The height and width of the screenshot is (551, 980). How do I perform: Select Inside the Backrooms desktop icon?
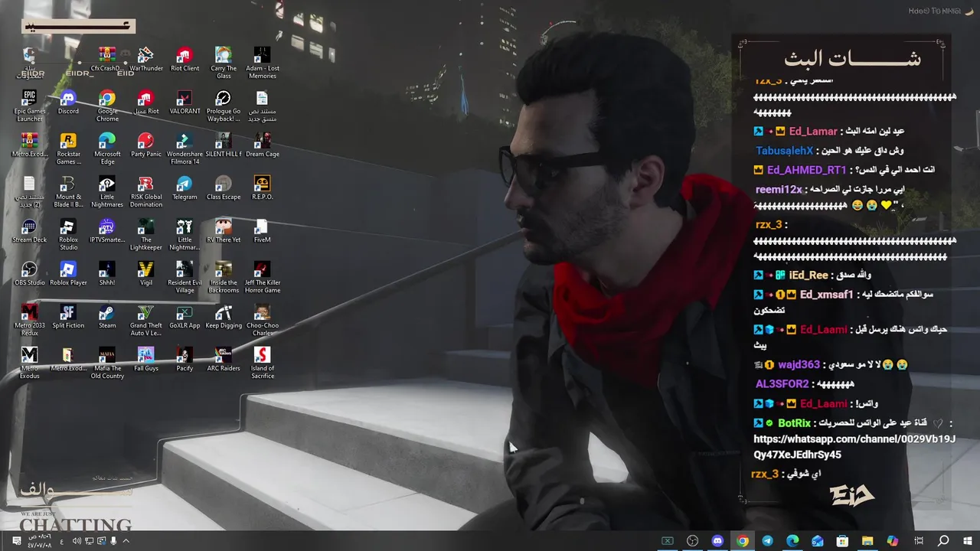224,277
